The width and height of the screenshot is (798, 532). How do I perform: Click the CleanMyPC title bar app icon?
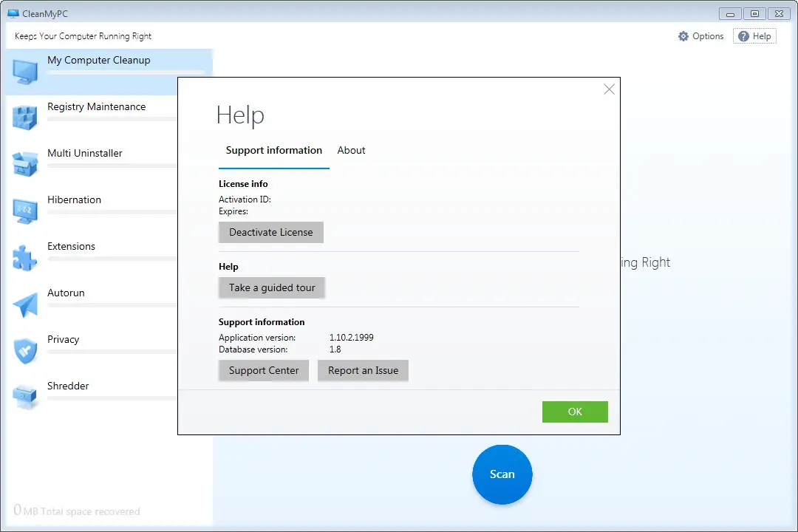point(13,14)
